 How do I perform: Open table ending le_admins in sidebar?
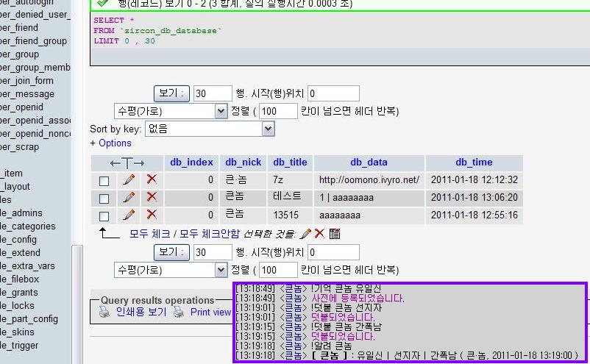tap(21, 213)
